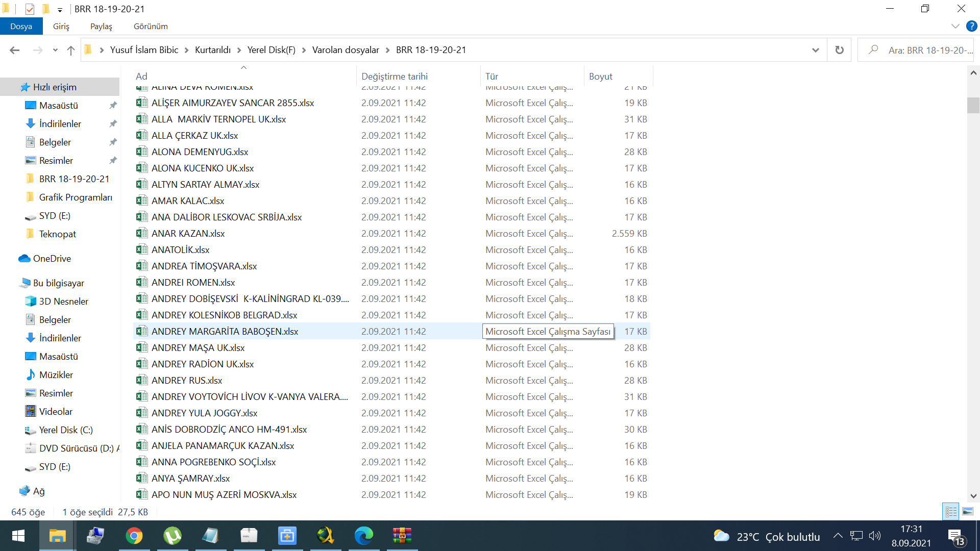Sort by Değiştirme tarihi column header
980x551 pixels.
(394, 76)
